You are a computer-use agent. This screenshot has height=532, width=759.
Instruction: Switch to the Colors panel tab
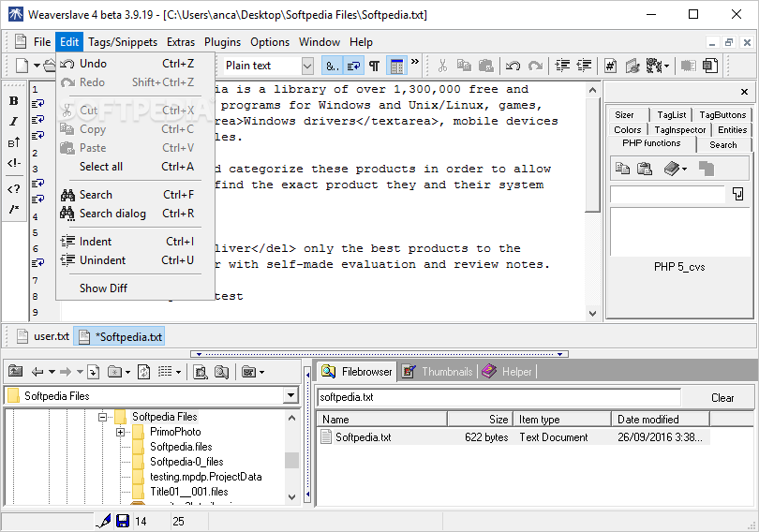tap(627, 129)
